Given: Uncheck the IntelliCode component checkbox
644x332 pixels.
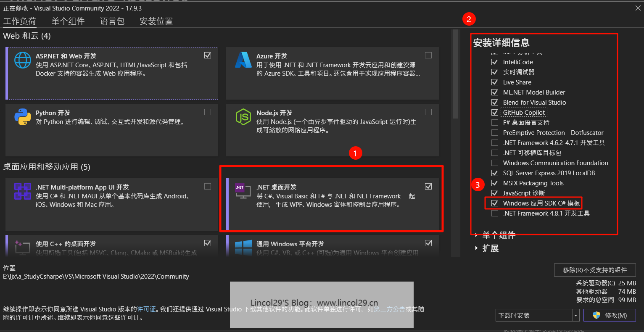Looking at the screenshot, I should click(x=495, y=62).
